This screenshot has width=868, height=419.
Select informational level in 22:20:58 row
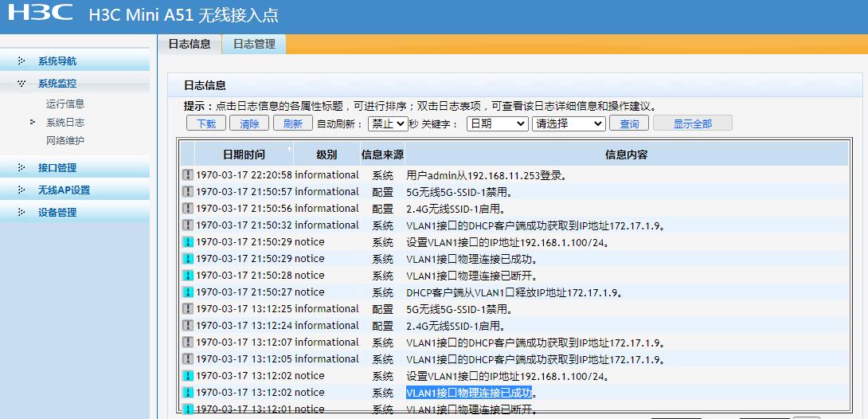point(326,175)
